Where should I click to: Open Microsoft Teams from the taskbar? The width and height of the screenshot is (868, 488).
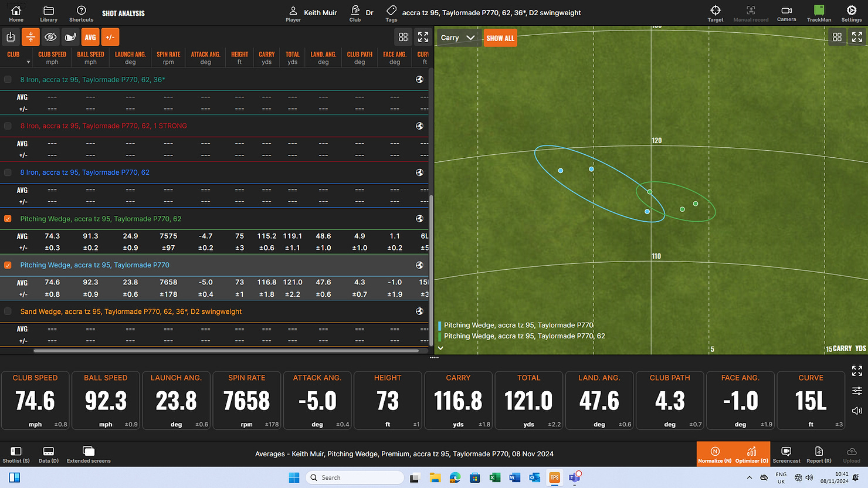click(575, 477)
